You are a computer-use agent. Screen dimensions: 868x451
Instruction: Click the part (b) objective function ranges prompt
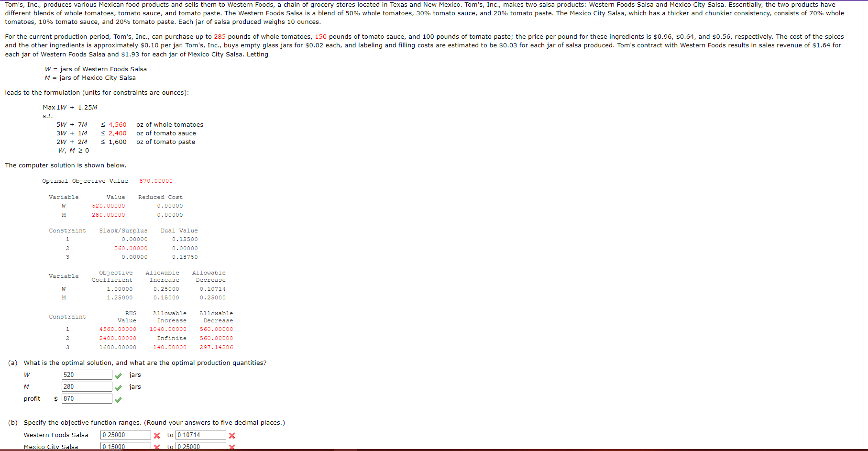coord(154,423)
